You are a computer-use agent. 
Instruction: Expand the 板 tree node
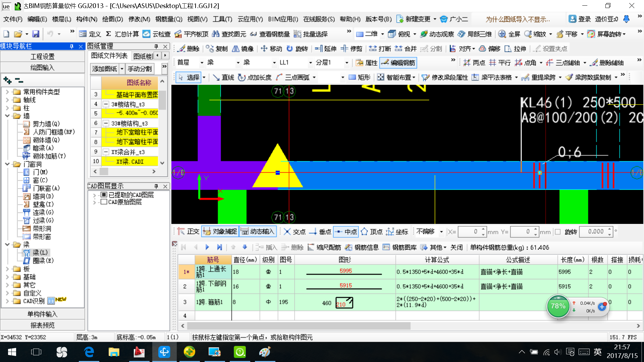pyautogui.click(x=7, y=269)
